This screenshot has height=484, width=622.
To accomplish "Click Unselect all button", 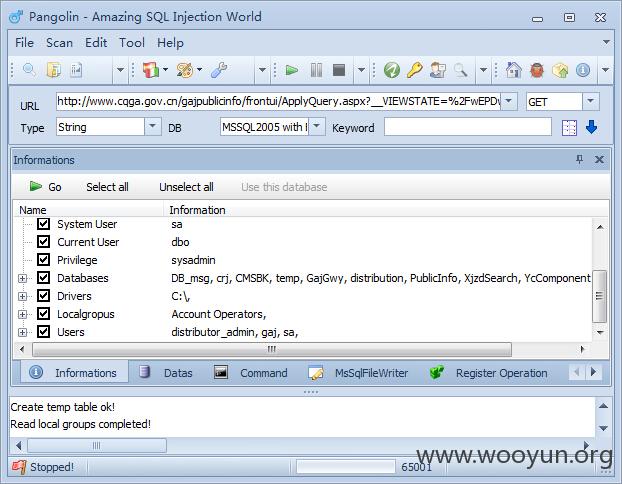I will (186, 187).
